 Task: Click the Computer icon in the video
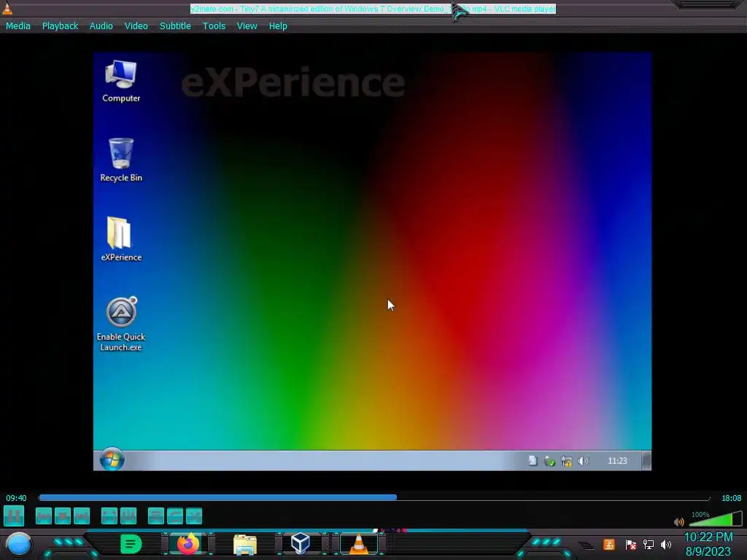pyautogui.click(x=121, y=82)
